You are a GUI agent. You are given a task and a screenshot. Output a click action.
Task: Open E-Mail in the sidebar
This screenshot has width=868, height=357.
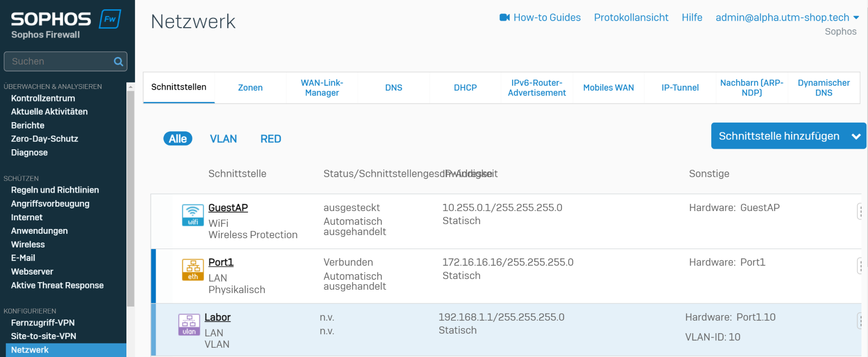pos(23,258)
